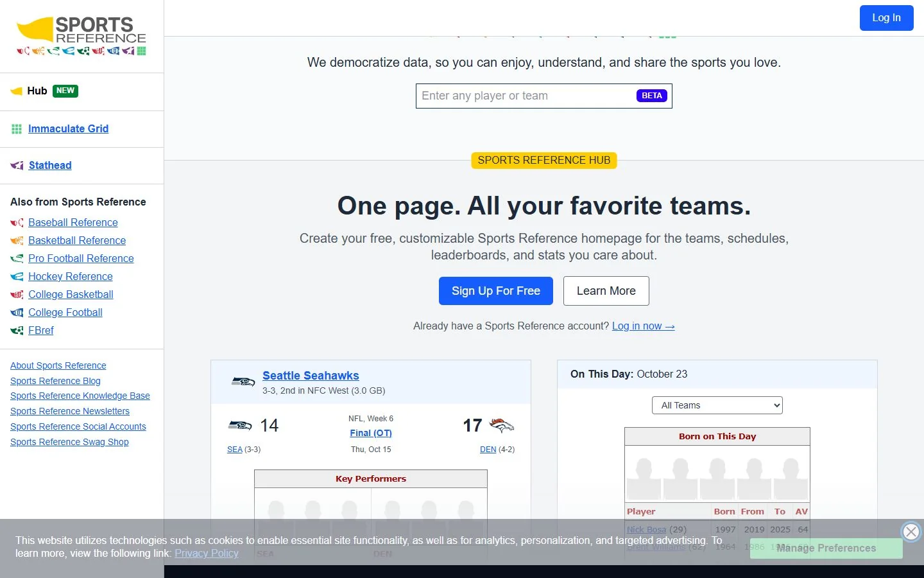
Task: Choose the Baseball Reference red icon
Action: click(17, 223)
